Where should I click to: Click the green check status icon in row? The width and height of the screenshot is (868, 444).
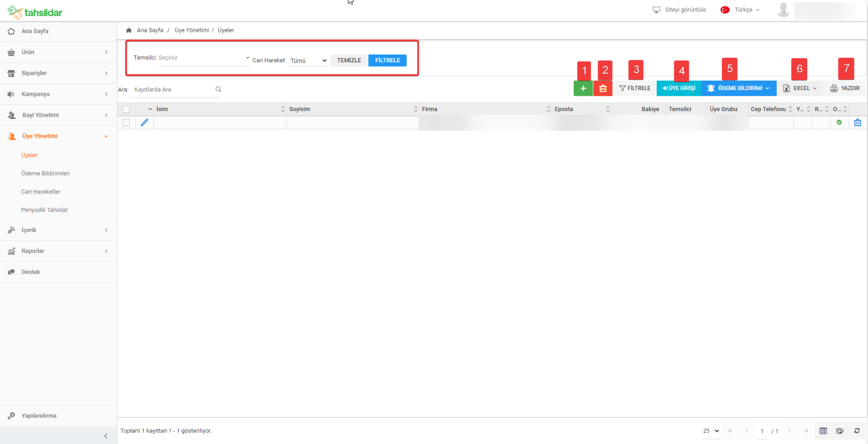click(x=839, y=123)
